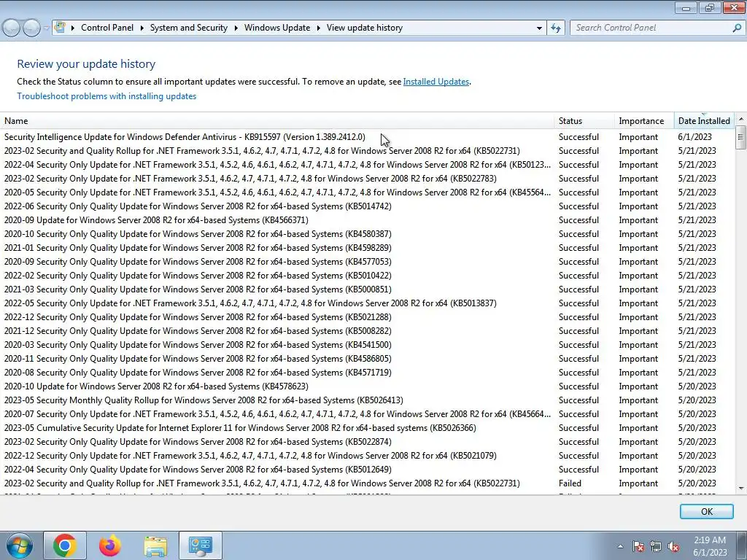Select the KB5021288 2022-12 update row
Viewport: 747px width, 560px height.
(x=367, y=317)
